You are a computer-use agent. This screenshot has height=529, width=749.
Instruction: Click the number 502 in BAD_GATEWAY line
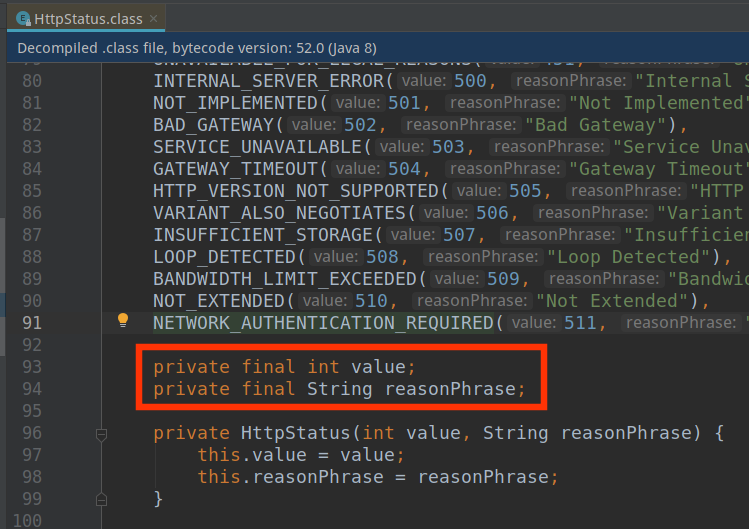[x=359, y=125]
